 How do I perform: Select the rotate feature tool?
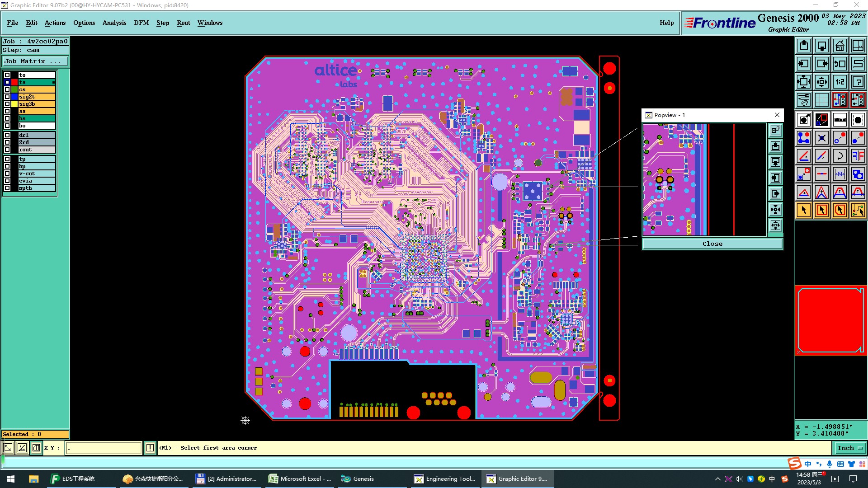pyautogui.click(x=840, y=156)
